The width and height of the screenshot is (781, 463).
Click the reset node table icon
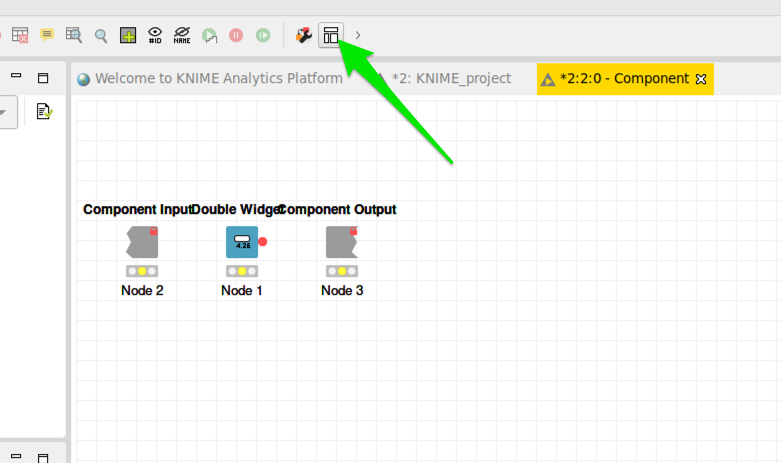click(x=20, y=35)
